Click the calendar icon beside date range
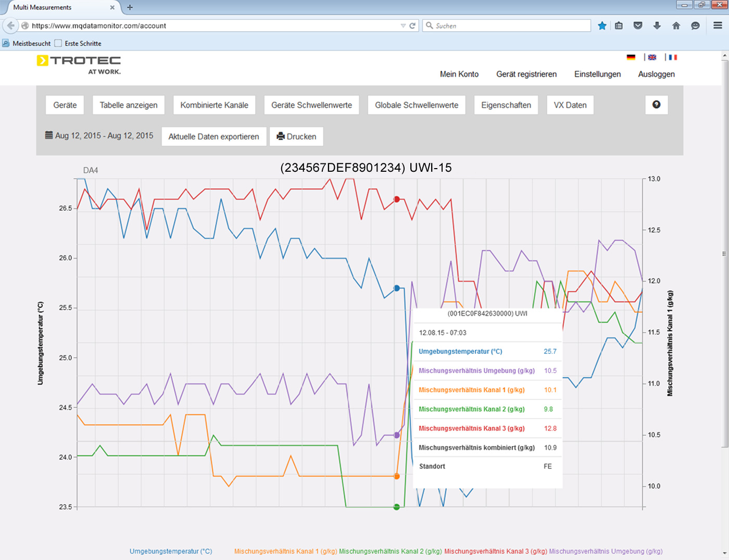The width and height of the screenshot is (729, 560). [49, 135]
